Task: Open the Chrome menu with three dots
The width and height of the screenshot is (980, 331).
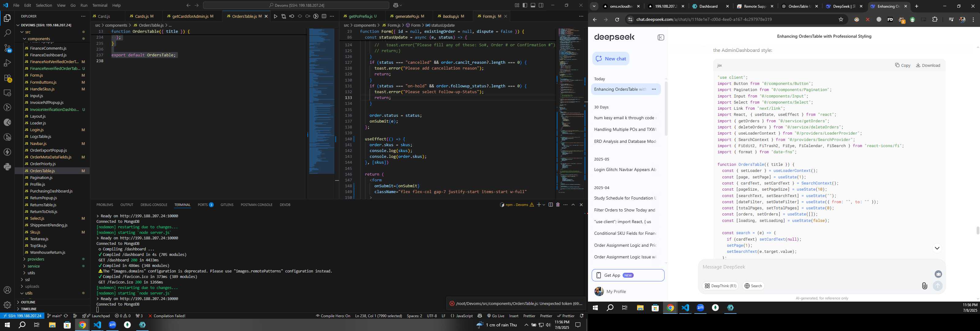Action: 973,20
